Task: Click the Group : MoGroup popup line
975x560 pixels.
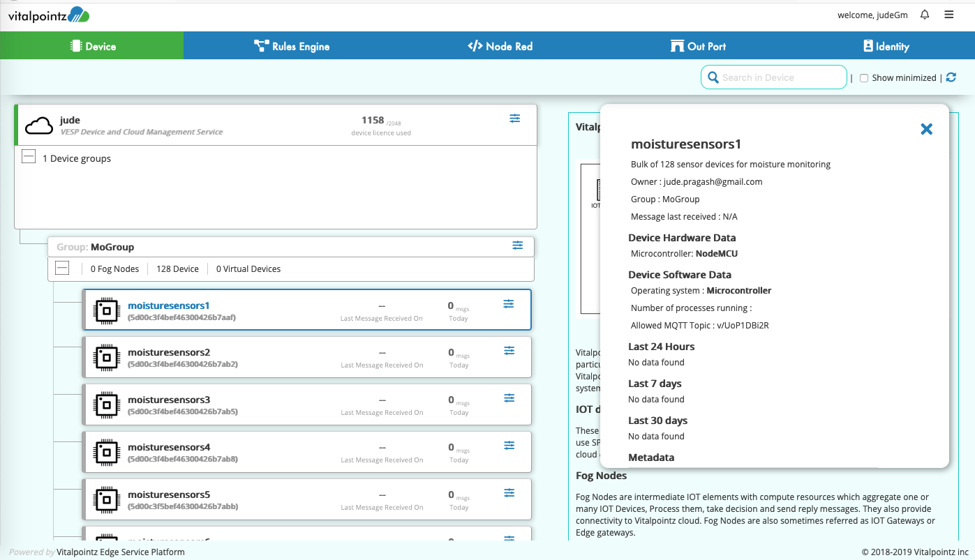Action: [x=665, y=199]
